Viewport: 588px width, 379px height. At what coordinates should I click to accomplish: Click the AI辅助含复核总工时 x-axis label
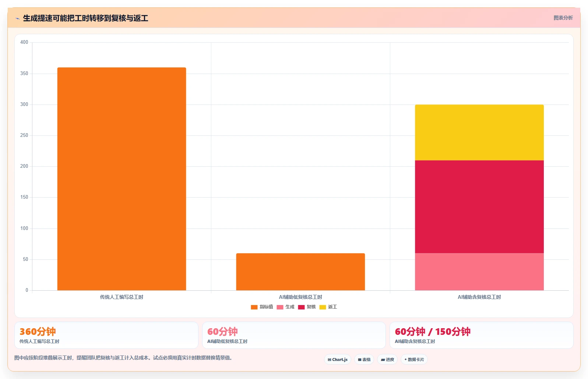(x=479, y=297)
